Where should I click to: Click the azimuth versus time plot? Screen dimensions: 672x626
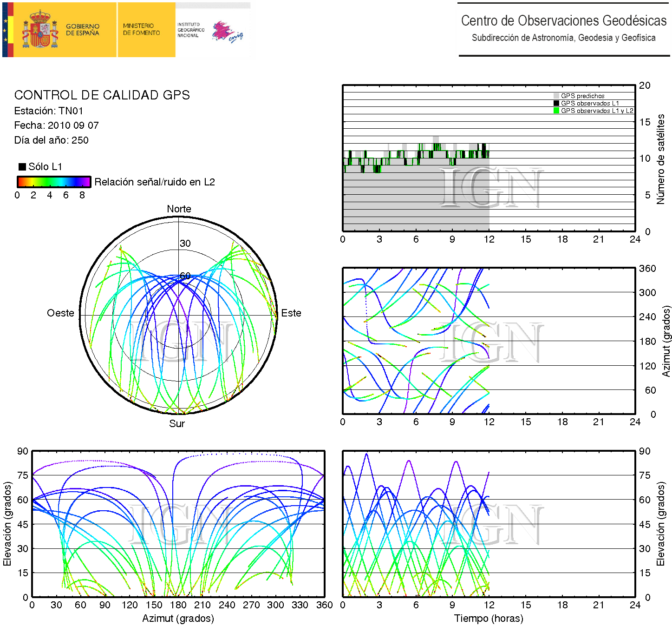489,341
